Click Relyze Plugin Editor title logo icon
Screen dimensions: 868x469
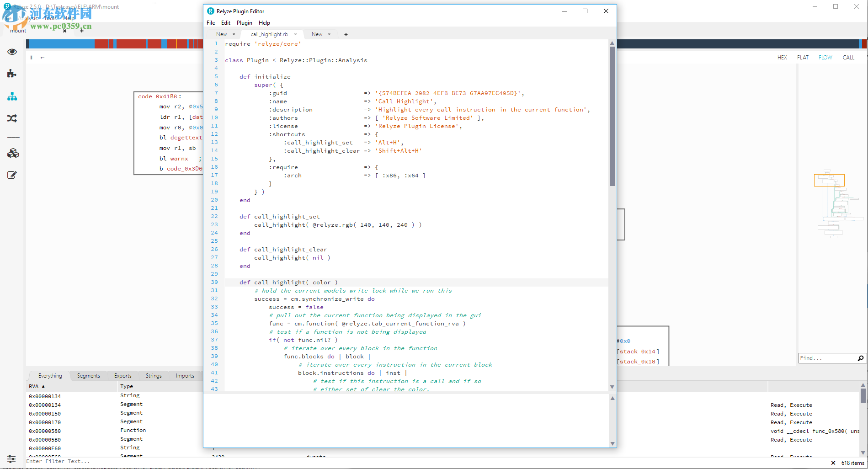point(210,11)
